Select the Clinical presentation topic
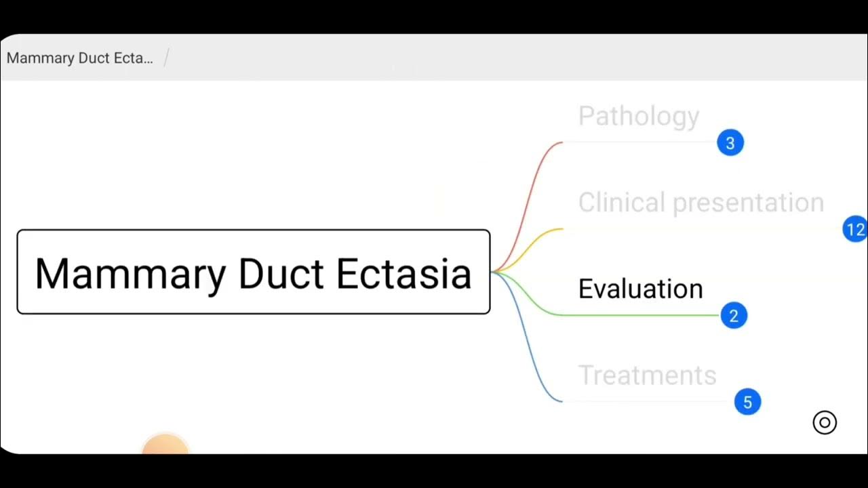This screenshot has height=488, width=868. pyautogui.click(x=701, y=203)
